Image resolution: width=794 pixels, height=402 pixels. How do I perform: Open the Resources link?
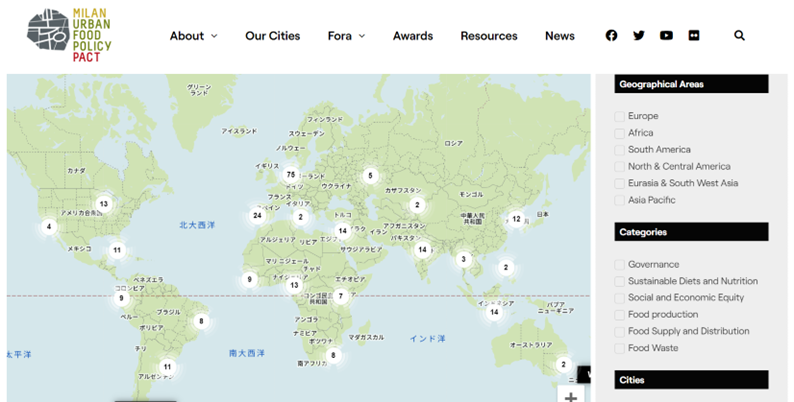point(489,36)
